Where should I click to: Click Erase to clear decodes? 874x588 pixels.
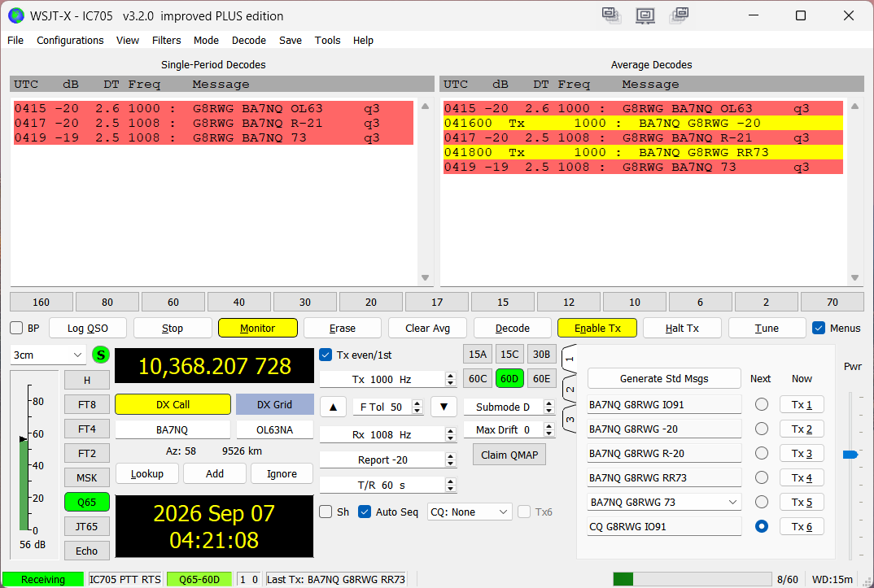pos(343,328)
